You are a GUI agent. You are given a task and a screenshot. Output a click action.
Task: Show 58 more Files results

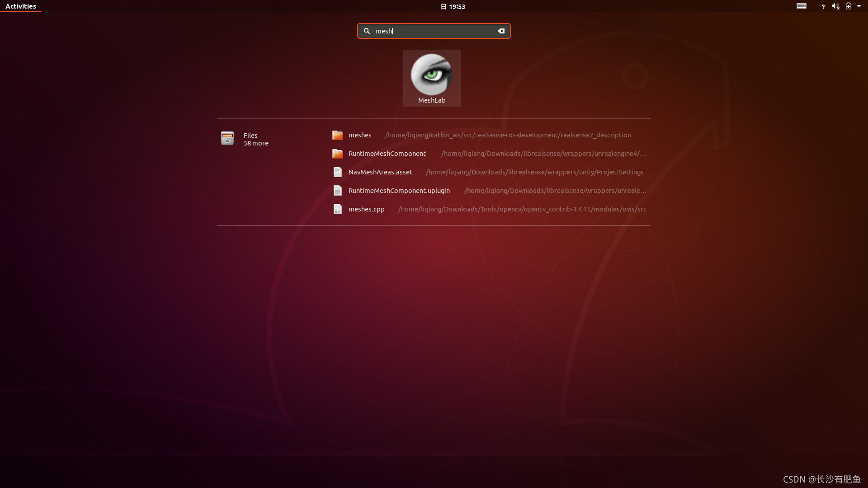click(256, 143)
